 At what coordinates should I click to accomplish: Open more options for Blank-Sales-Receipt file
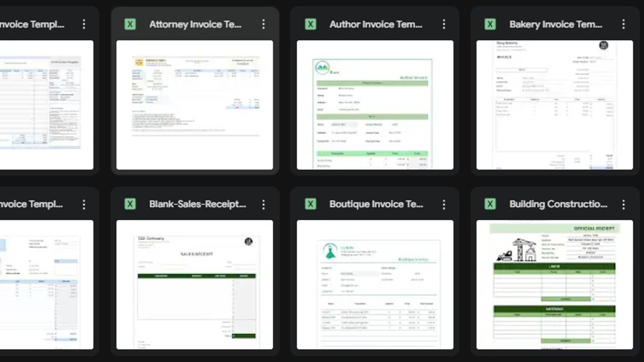coord(263,205)
